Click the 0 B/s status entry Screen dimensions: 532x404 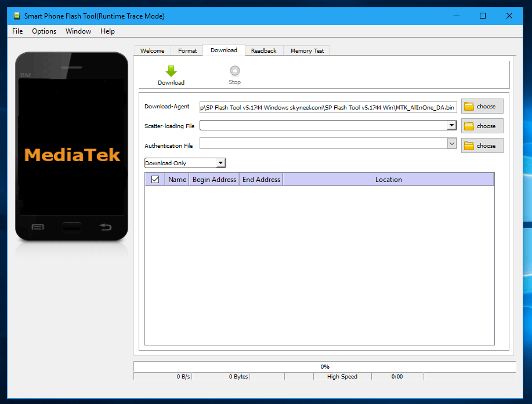tap(163, 376)
